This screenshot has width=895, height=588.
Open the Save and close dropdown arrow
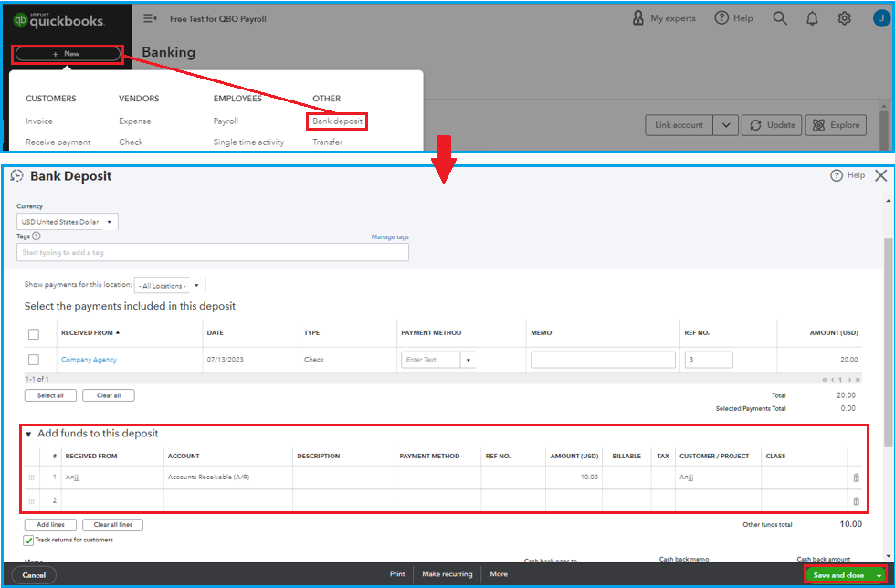[879, 575]
